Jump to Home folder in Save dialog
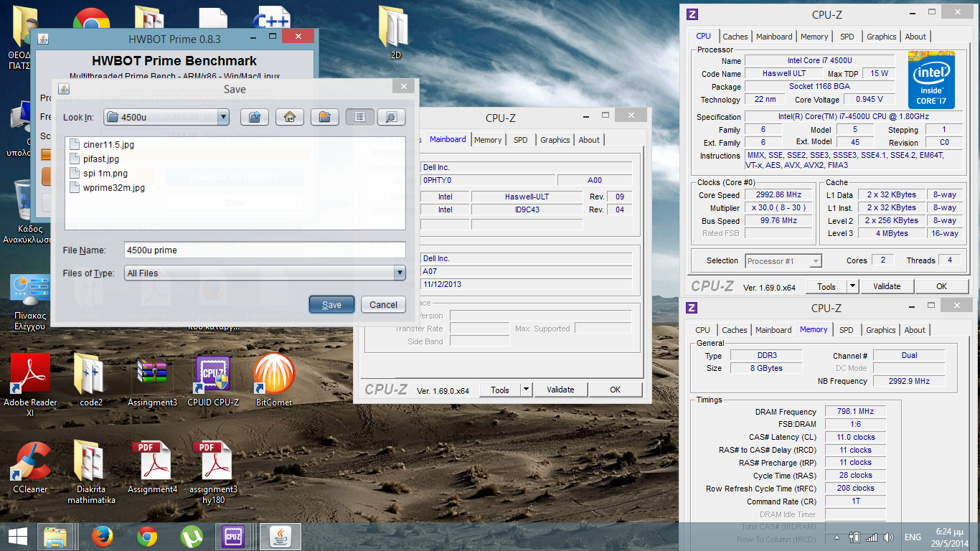Screen dimensions: 980x551 coord(289,117)
